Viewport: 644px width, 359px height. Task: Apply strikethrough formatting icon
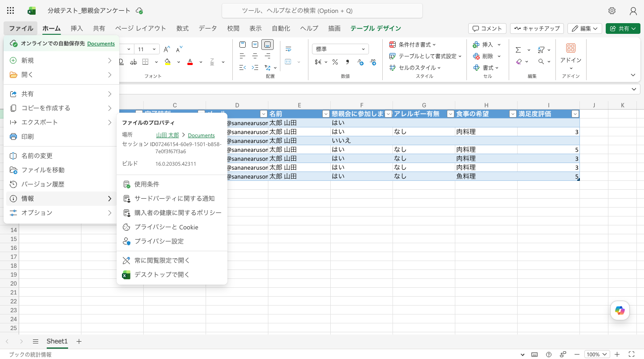(133, 62)
